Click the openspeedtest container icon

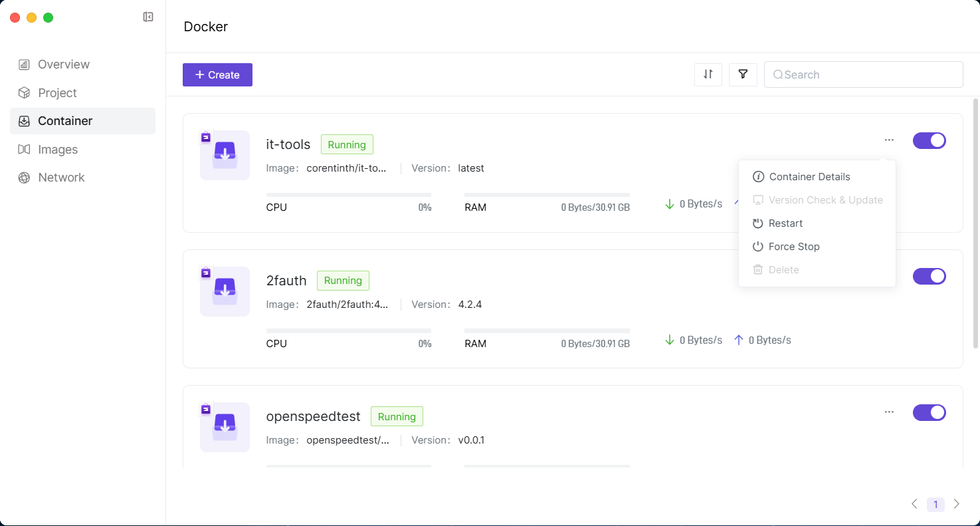tap(225, 427)
